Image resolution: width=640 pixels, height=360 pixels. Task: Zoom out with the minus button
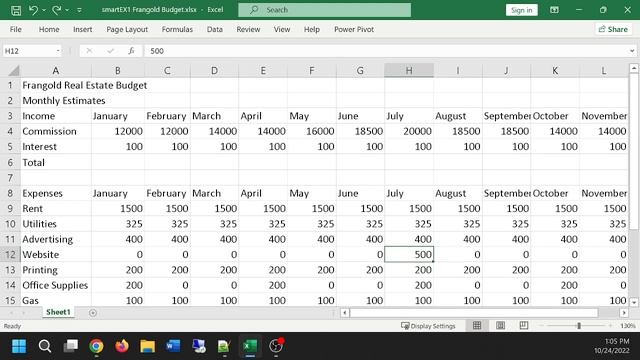coord(541,325)
